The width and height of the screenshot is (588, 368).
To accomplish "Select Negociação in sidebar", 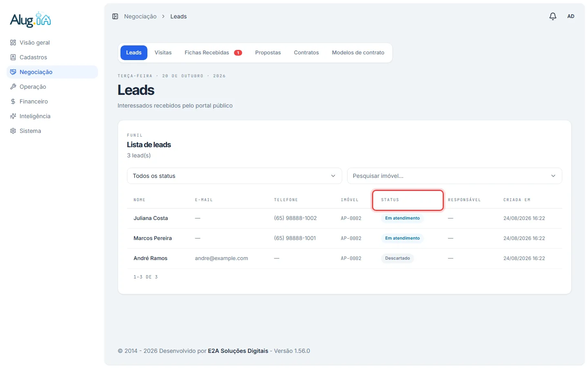I will 52,72.
